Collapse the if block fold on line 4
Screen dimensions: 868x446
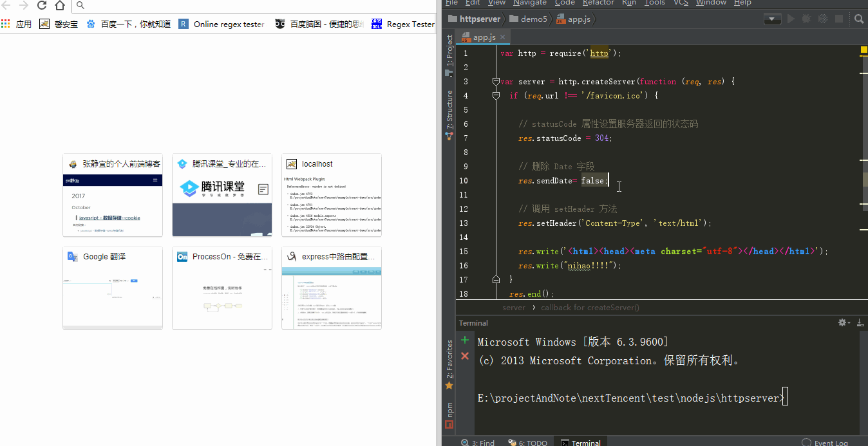(496, 96)
